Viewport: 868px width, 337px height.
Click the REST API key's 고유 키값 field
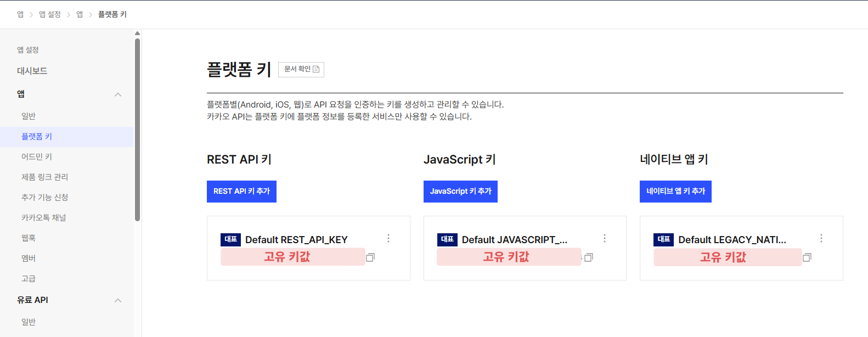point(293,257)
